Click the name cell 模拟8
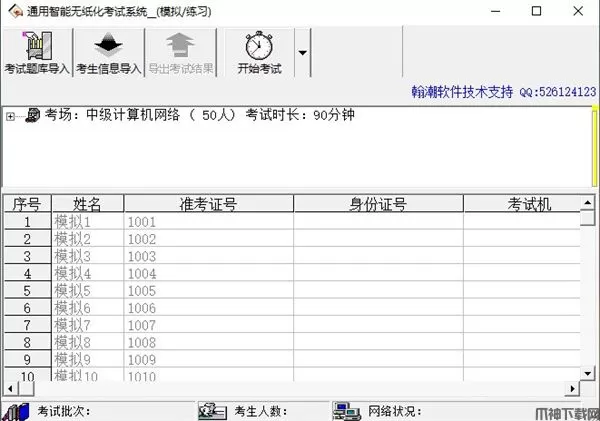 coord(88,342)
